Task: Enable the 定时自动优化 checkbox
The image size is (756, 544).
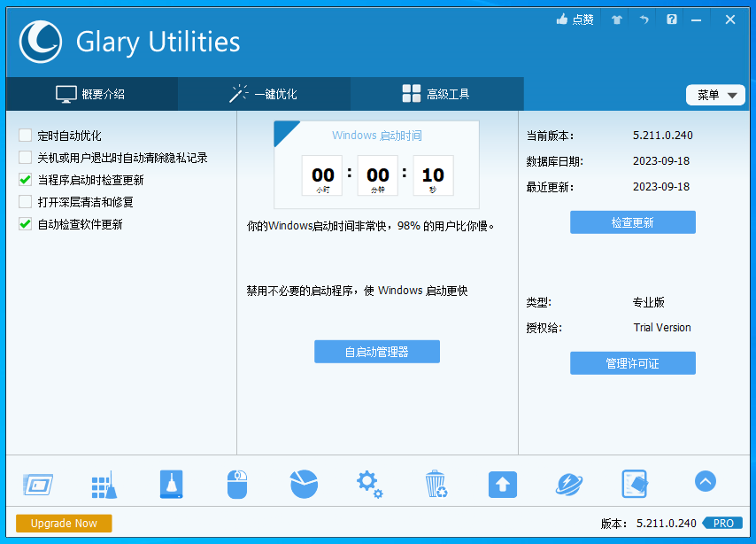Action: click(26, 136)
